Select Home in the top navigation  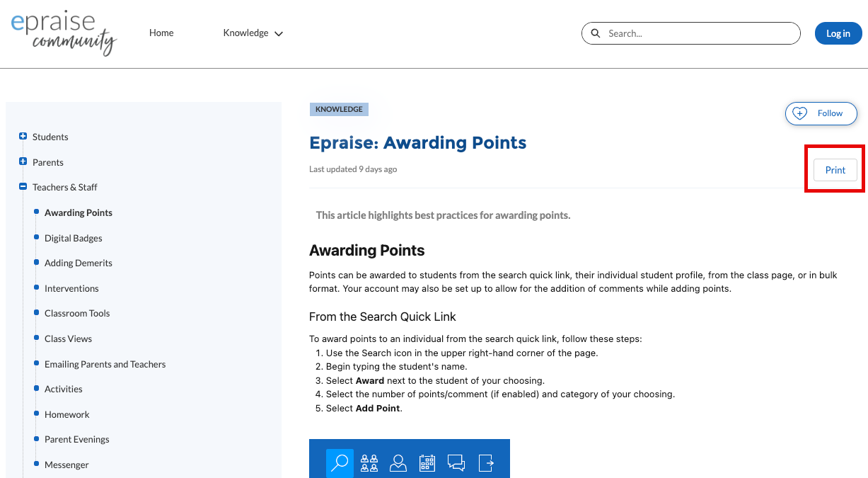coord(161,33)
